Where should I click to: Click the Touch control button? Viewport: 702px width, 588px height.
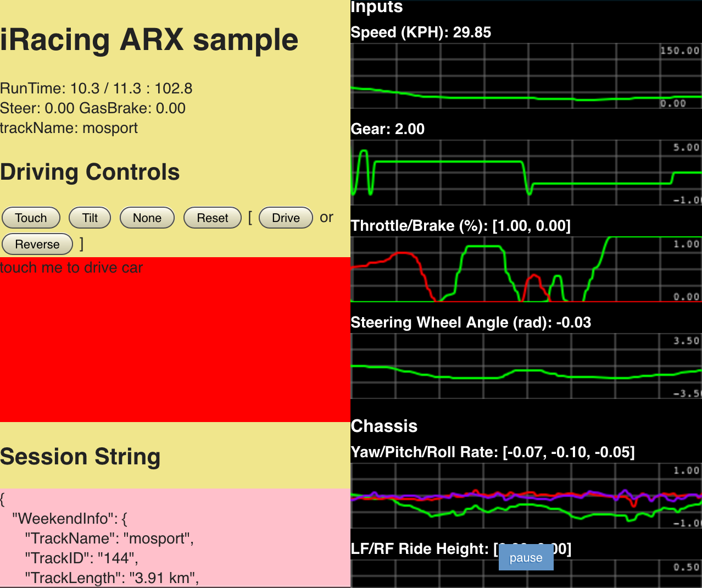tap(31, 218)
